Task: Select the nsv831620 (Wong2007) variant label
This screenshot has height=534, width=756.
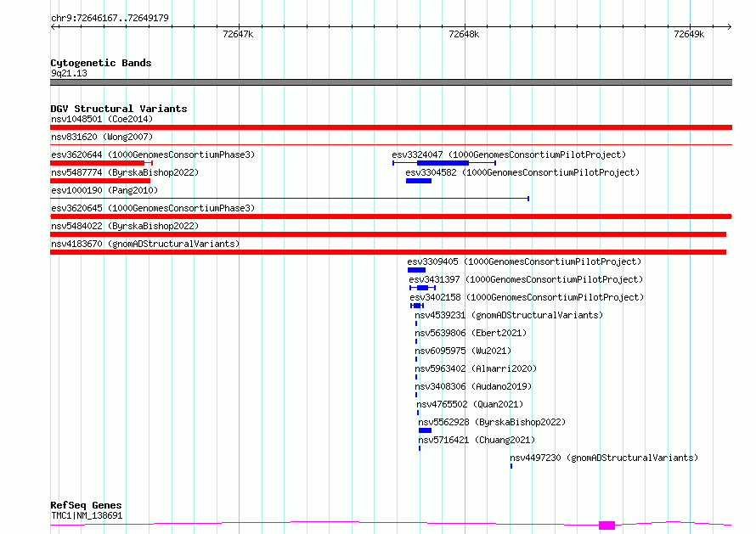Action: 102,137
